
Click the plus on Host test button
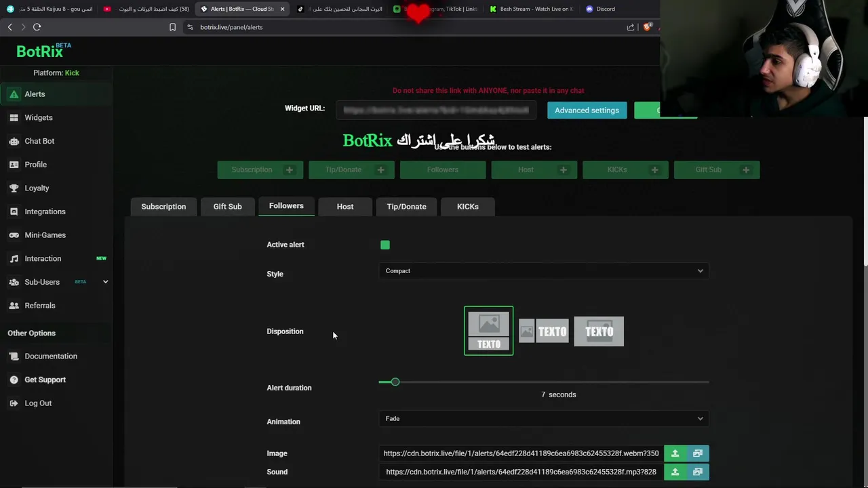click(x=563, y=170)
